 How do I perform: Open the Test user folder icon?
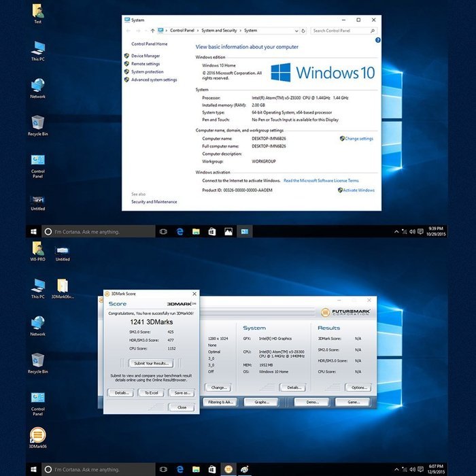[38, 14]
